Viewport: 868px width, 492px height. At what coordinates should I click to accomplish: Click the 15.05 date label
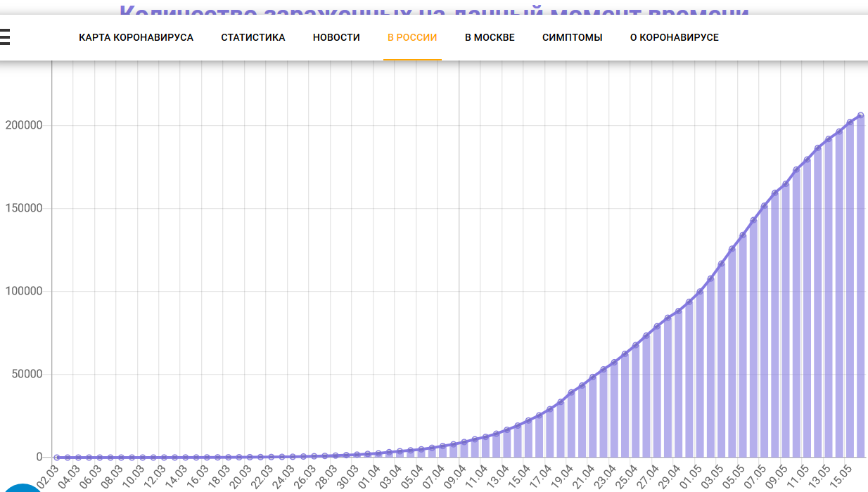[x=840, y=476]
